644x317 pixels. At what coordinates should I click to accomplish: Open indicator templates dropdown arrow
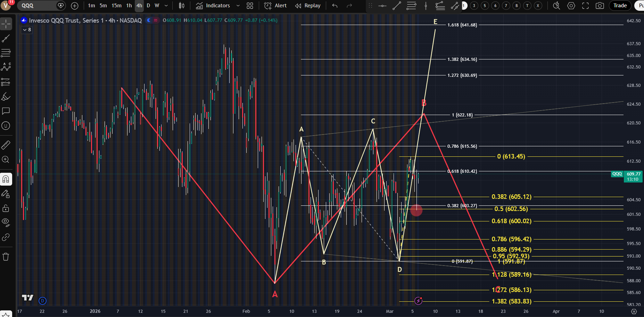[238, 6]
